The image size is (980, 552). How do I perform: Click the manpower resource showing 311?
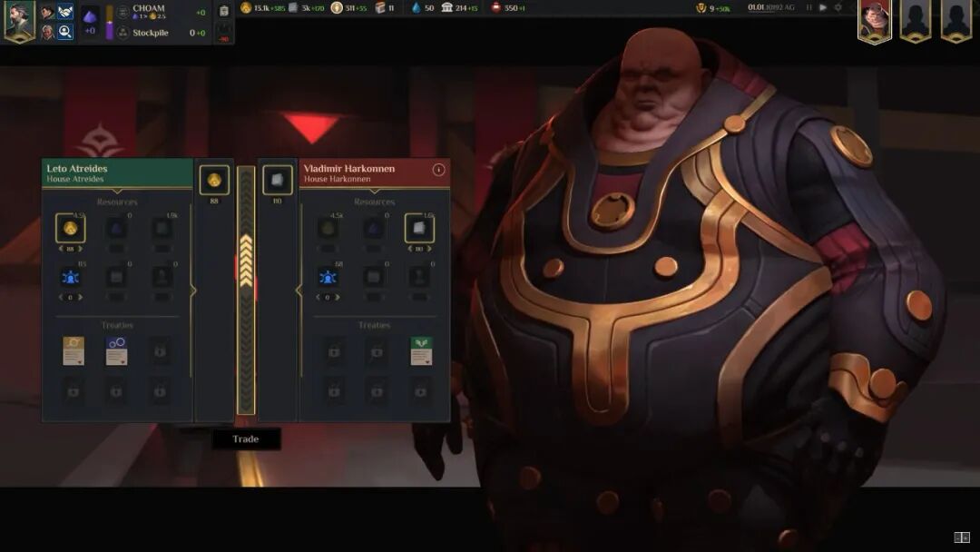349,8
